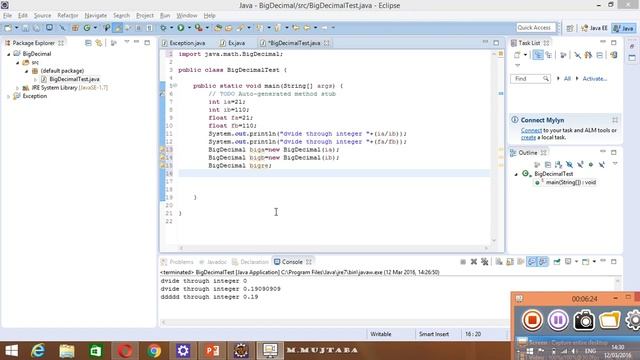Select the (default package) tree item
Image resolution: width=640 pixels, height=360 pixels.
click(x=62, y=71)
